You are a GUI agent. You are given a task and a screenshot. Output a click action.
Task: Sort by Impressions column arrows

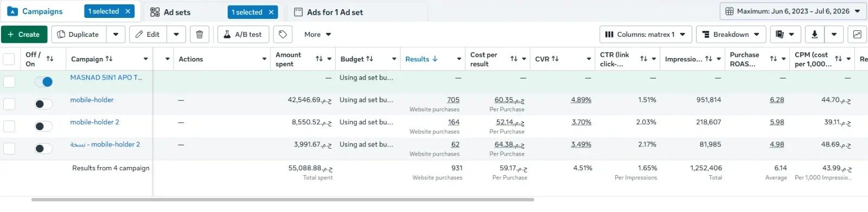click(709, 59)
